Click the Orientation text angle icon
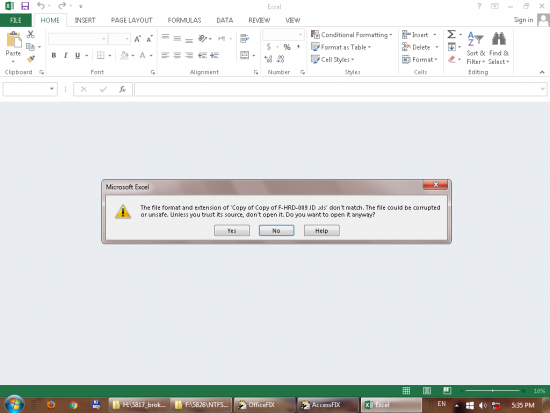 203,38
